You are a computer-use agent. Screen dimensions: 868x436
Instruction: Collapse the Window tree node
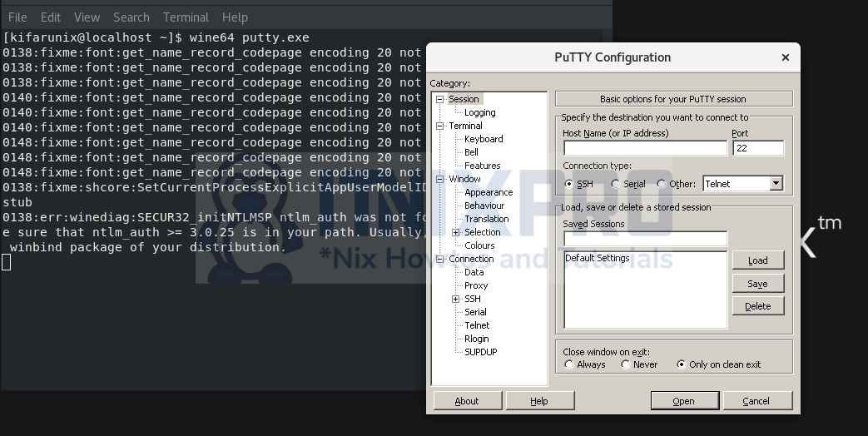click(440, 179)
